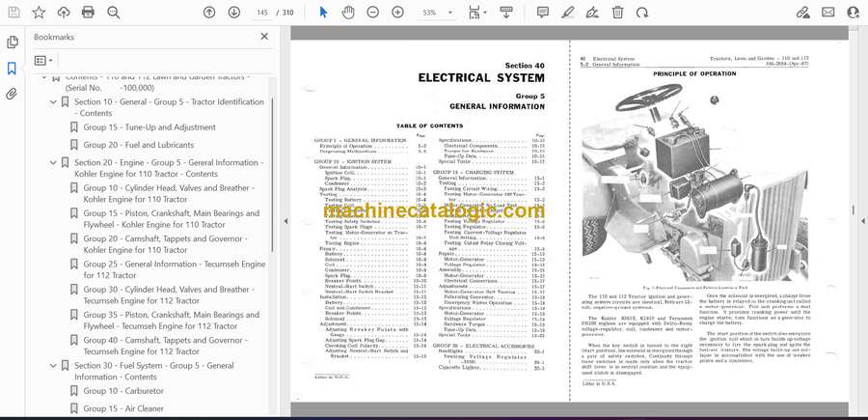The image size is (868, 420).
Task: Zoom in with the plus button
Action: (x=397, y=13)
